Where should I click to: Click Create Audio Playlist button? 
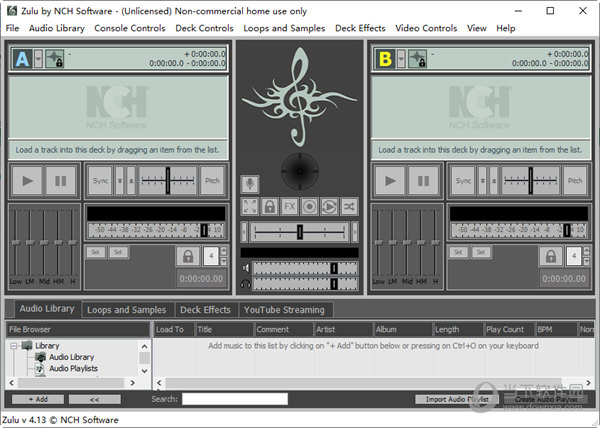tap(546, 399)
